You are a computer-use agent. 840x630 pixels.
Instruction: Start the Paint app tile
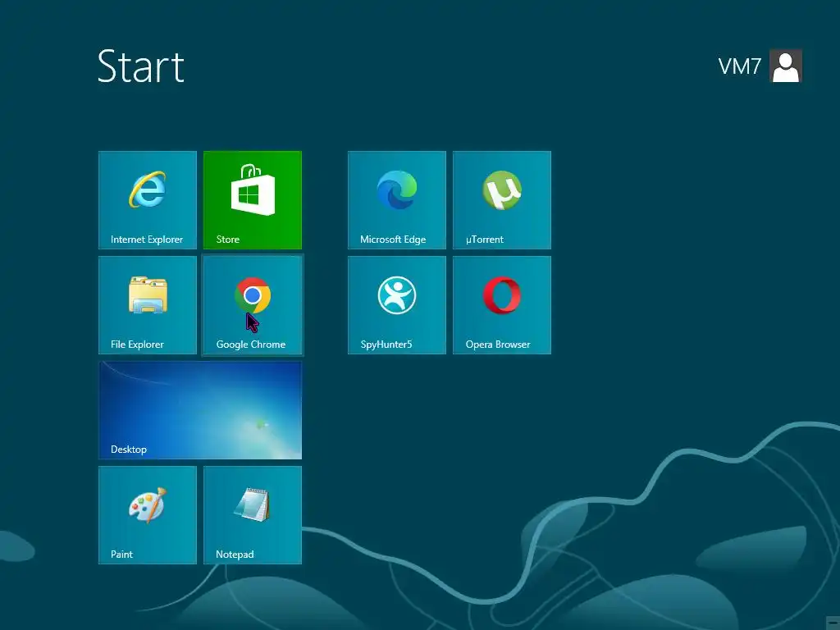coord(148,515)
